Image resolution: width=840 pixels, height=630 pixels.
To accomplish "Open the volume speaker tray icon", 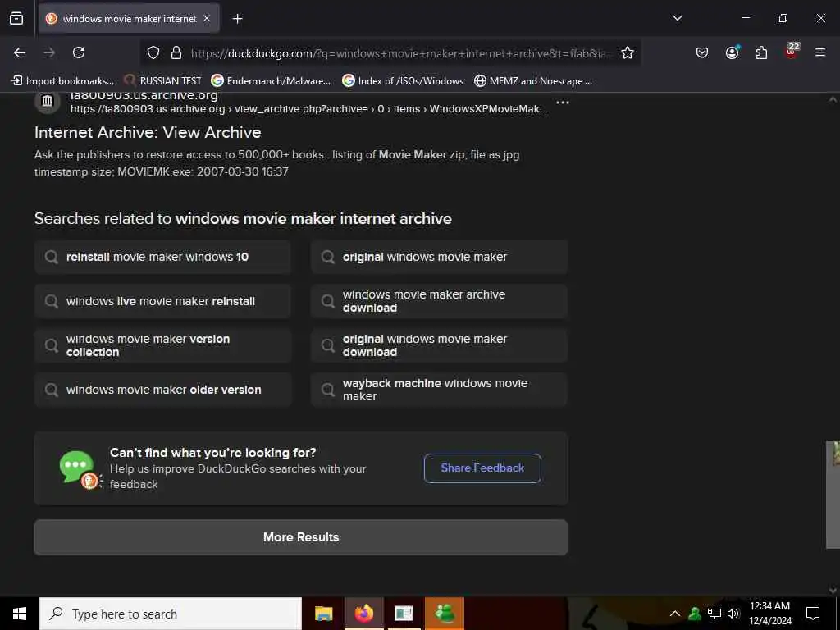I will pos(733,614).
